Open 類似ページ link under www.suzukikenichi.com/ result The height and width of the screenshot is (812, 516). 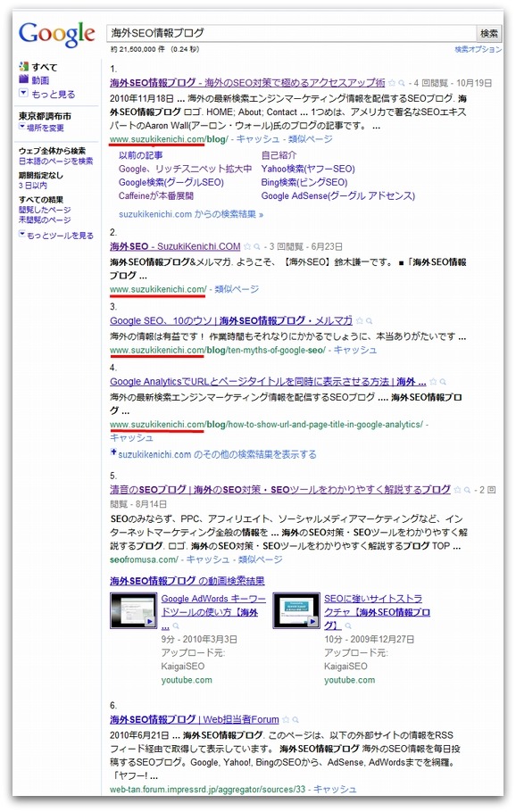(x=237, y=289)
